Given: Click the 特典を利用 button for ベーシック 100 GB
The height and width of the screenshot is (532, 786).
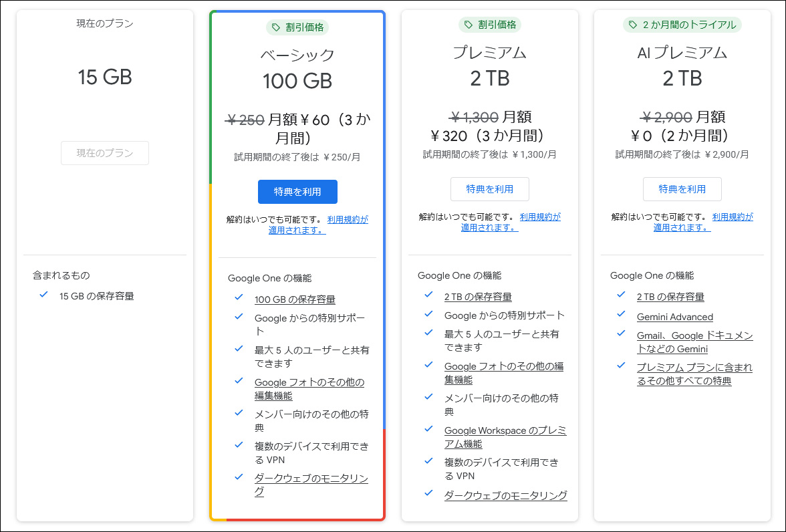Looking at the screenshot, I should tap(297, 192).
